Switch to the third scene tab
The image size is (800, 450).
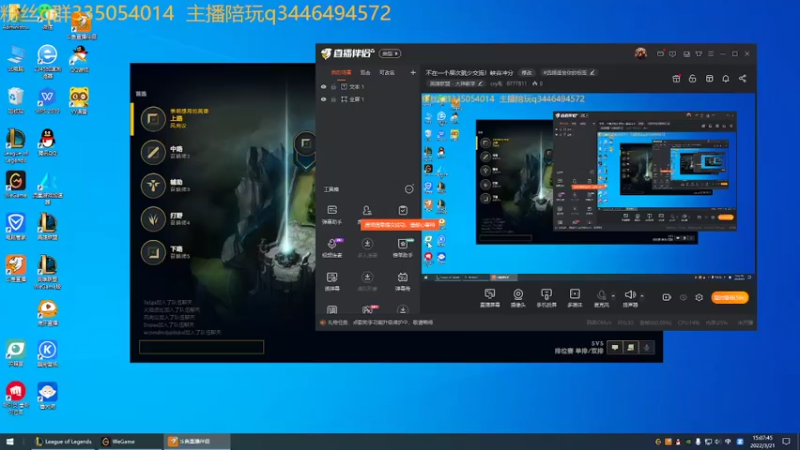387,72
